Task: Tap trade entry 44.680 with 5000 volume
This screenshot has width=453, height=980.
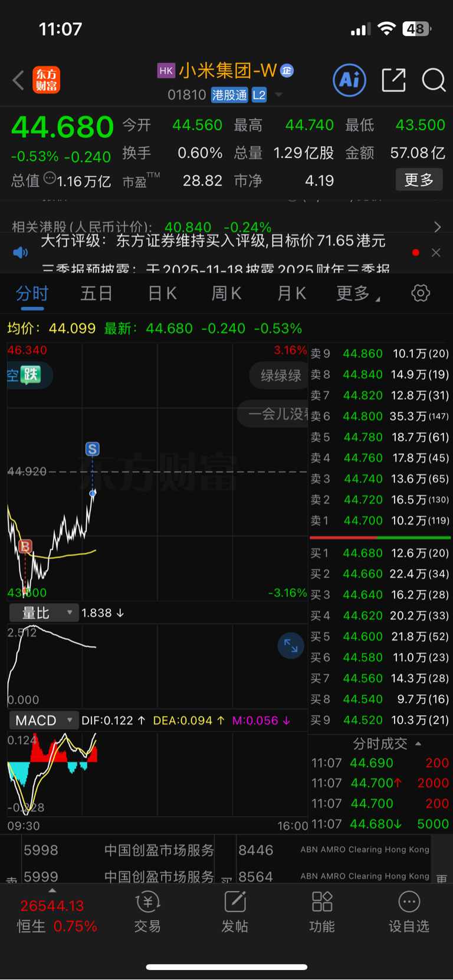Action: click(380, 824)
